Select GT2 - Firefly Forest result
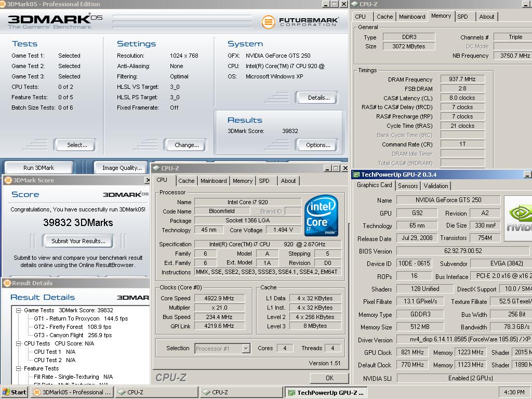 [73, 327]
